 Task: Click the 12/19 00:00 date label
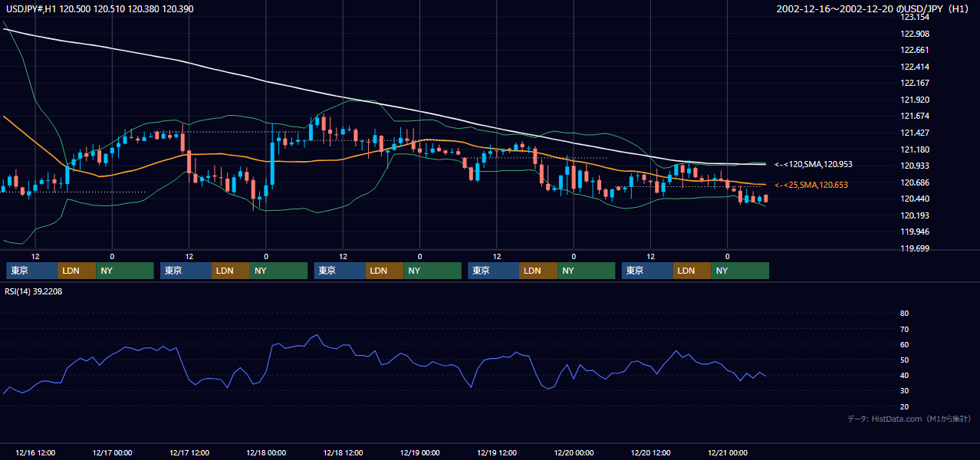click(419, 452)
